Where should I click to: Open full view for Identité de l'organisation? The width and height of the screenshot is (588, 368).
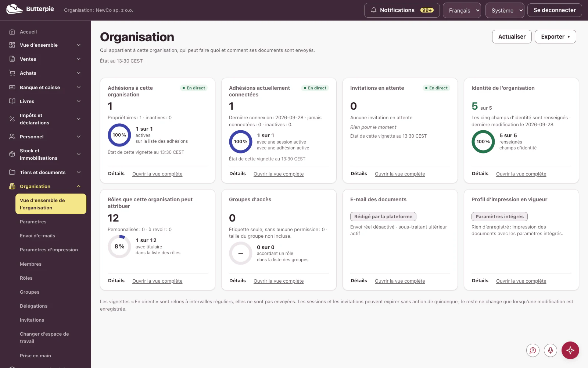point(521,174)
